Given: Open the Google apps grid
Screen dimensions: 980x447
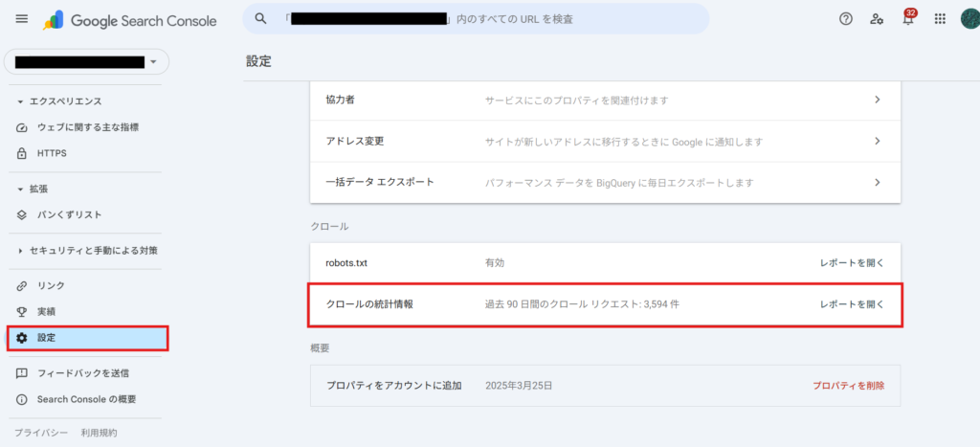Looking at the screenshot, I should pos(940,19).
